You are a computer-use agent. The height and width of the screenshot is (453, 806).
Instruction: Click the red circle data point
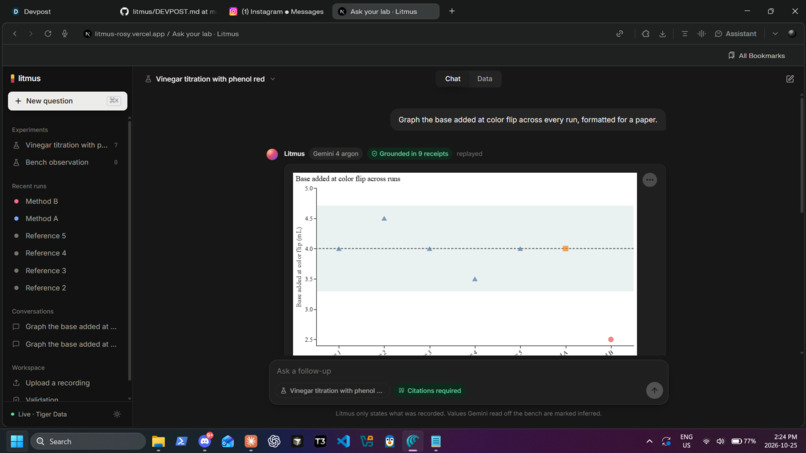[611, 339]
